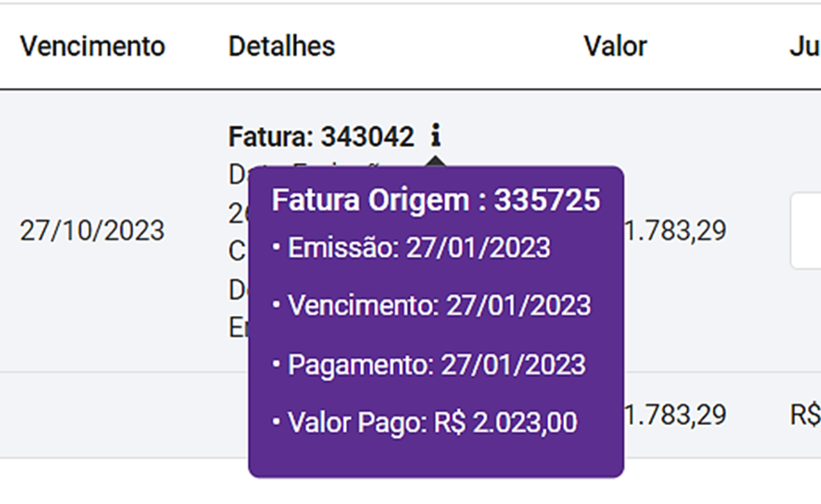Click the partially visible Ju column header
This screenshot has width=821, height=504.
click(x=804, y=46)
